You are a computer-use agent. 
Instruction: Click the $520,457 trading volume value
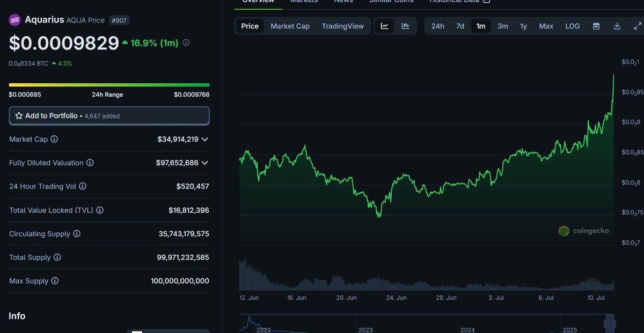[193, 186]
